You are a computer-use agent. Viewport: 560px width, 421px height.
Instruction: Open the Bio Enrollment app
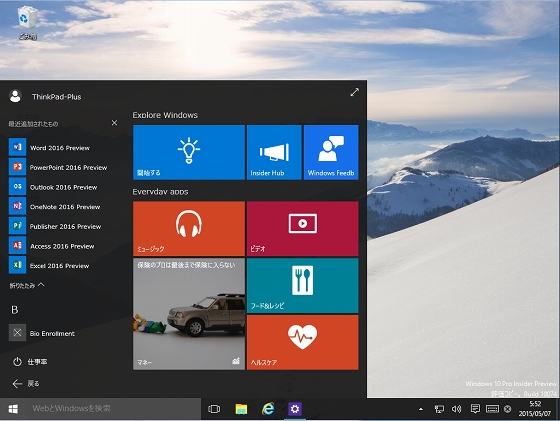[x=42, y=333]
